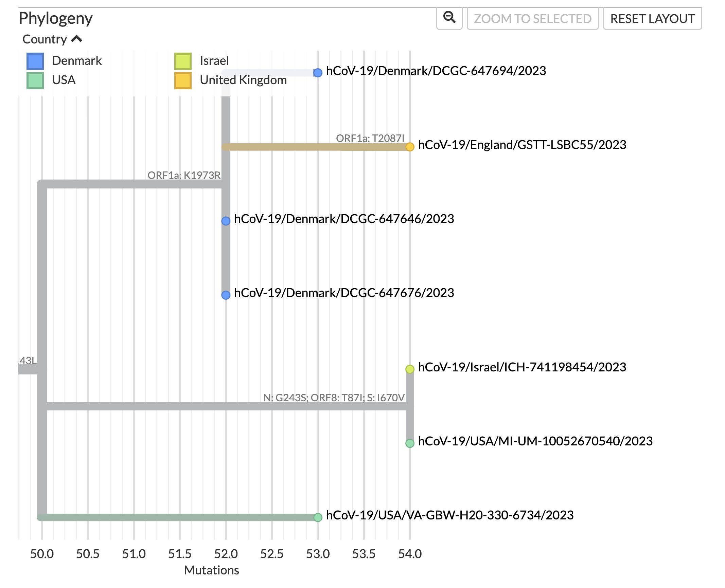Image resolution: width=725 pixels, height=588 pixels.
Task: Click the Israel yellow-green legend swatch
Action: point(183,61)
